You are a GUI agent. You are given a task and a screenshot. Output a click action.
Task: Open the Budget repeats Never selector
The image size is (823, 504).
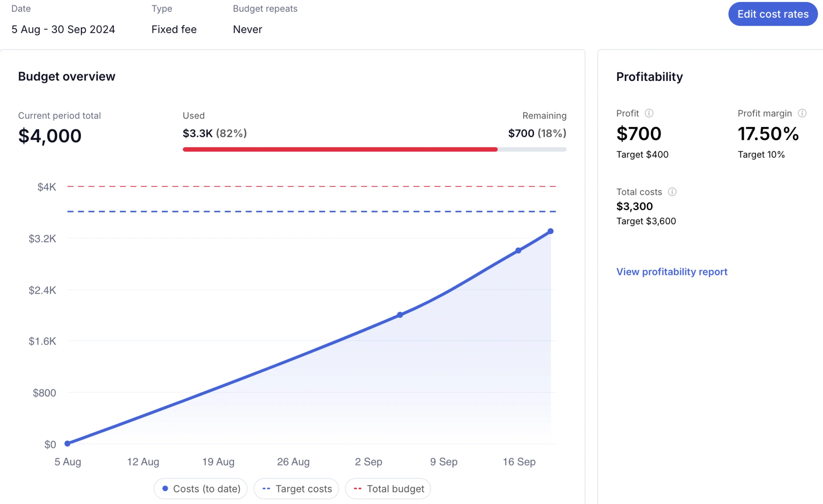pos(247,29)
